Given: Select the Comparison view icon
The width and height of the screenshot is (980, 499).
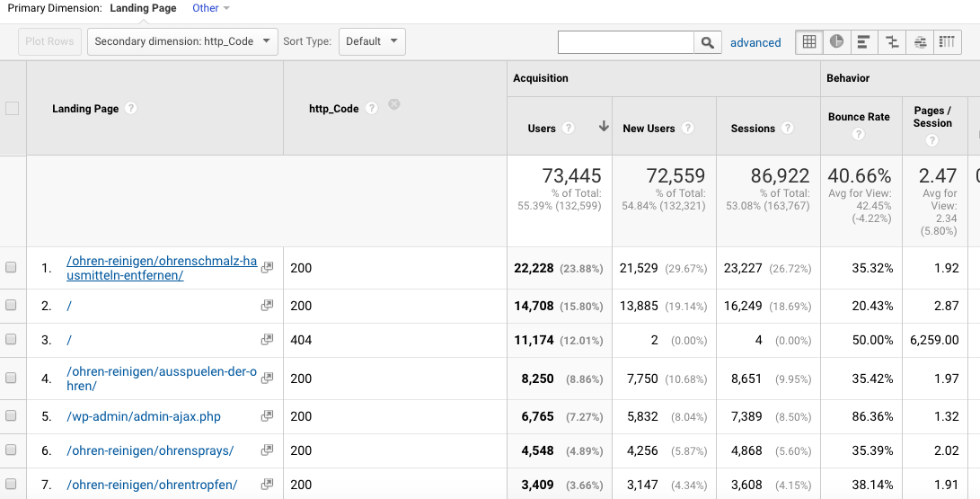Looking at the screenshot, I should point(891,42).
